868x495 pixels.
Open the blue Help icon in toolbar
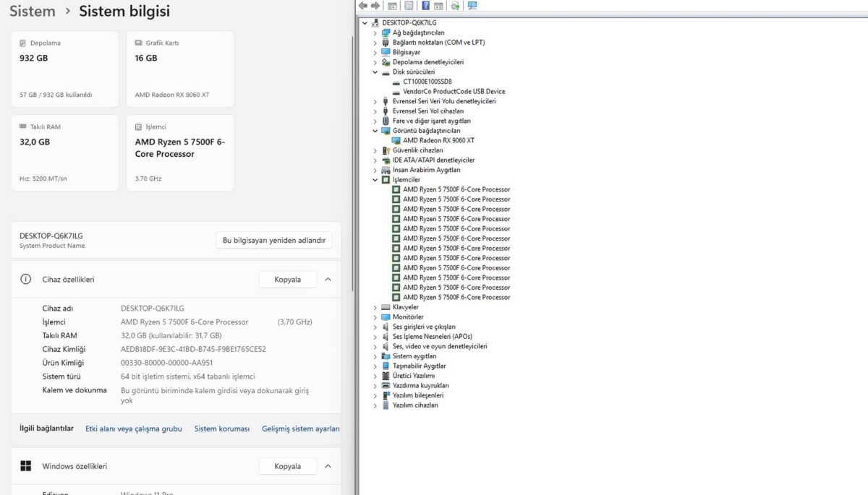[426, 6]
